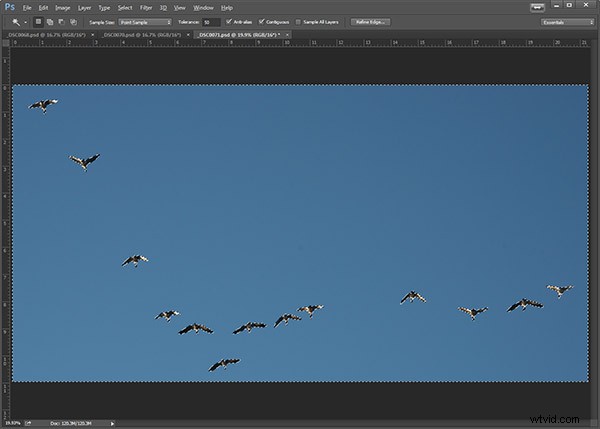
Task: Open the tool preset picker arrow
Action: point(26,22)
